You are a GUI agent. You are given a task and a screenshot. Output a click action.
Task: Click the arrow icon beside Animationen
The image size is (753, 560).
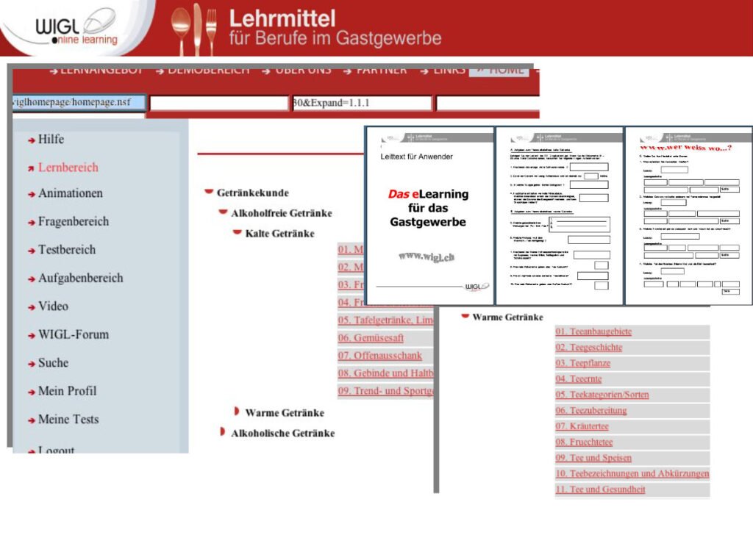click(x=31, y=194)
